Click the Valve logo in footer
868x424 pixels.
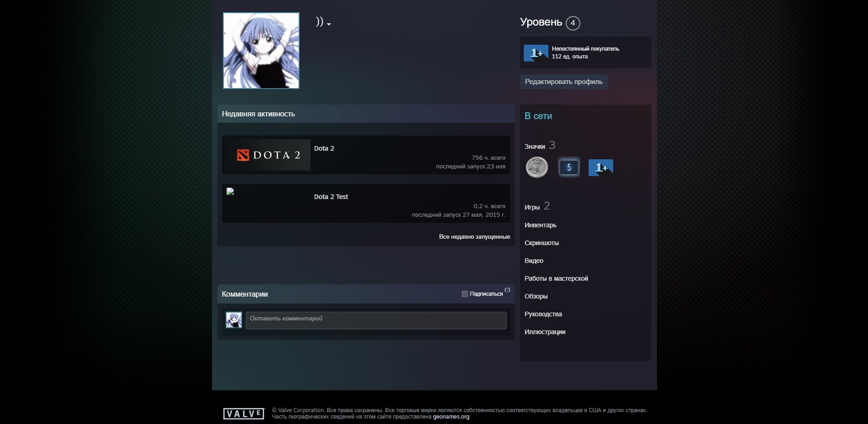click(243, 414)
